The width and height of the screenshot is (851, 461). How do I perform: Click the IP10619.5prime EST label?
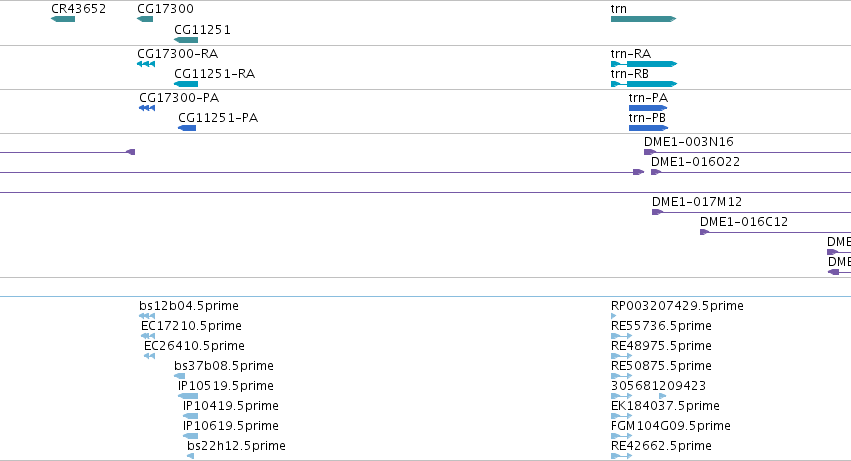coord(231,426)
